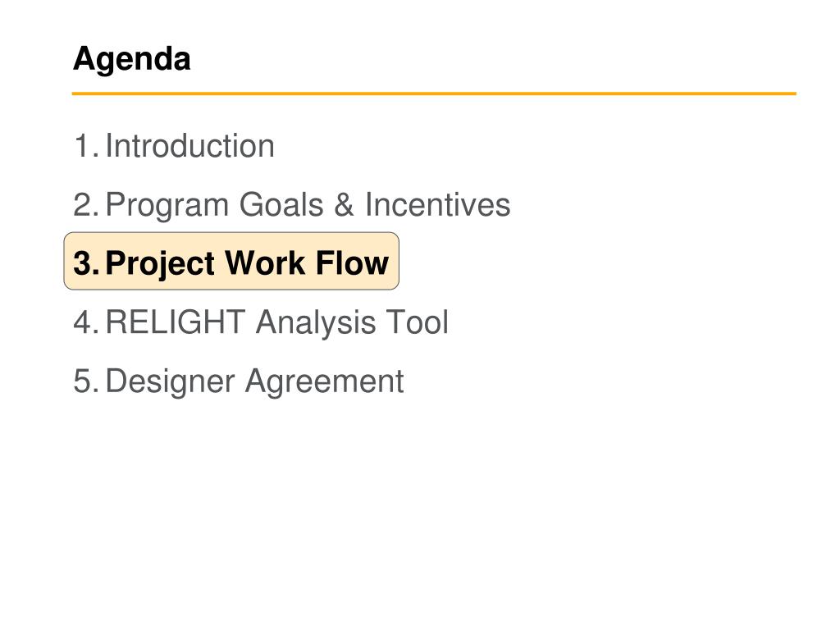This screenshot has height=630, width=840.
Task: Click the word Incentives
Action: [438, 204]
